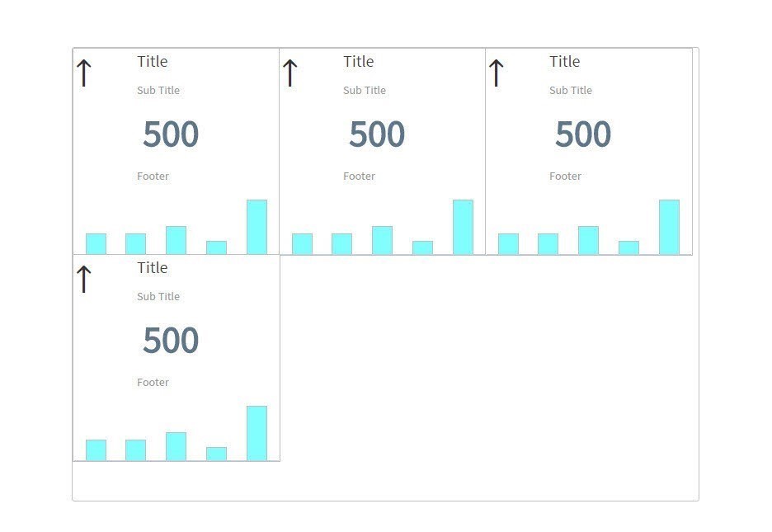Click the up arrow icon in the top-middle tile

click(x=289, y=73)
